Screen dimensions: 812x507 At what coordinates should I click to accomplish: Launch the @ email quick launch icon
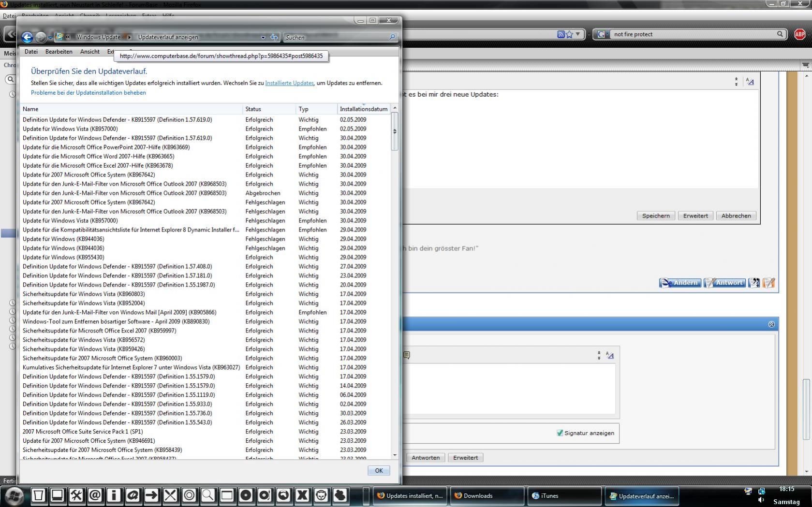pos(95,495)
